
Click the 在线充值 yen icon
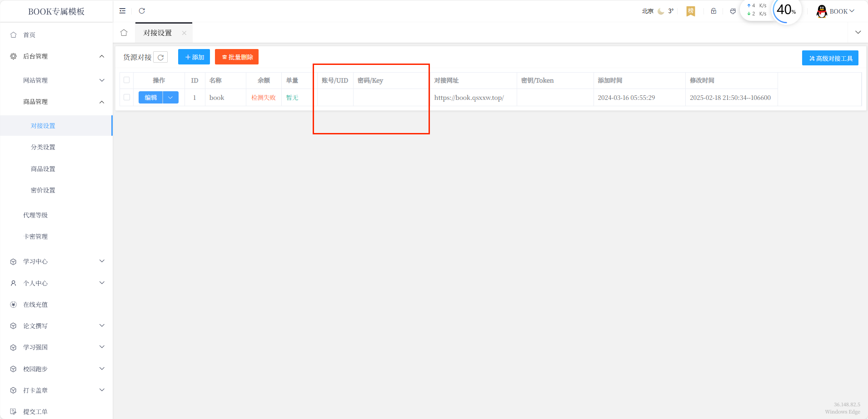[x=14, y=305]
